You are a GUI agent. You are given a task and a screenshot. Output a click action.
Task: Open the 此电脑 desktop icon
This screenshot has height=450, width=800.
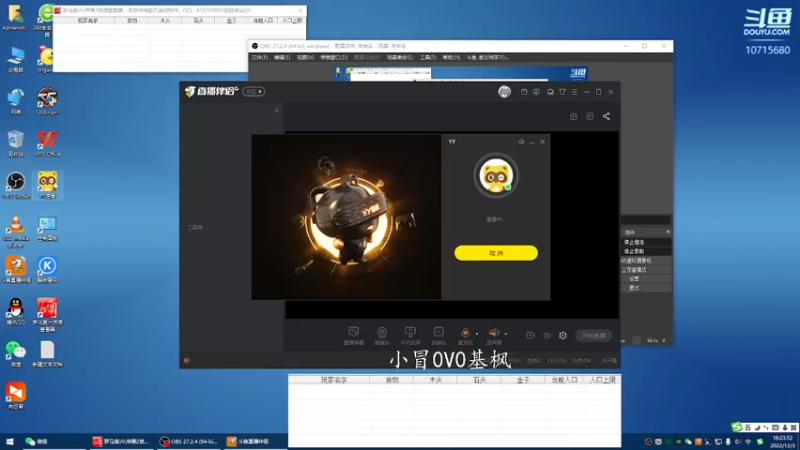[x=16, y=59]
